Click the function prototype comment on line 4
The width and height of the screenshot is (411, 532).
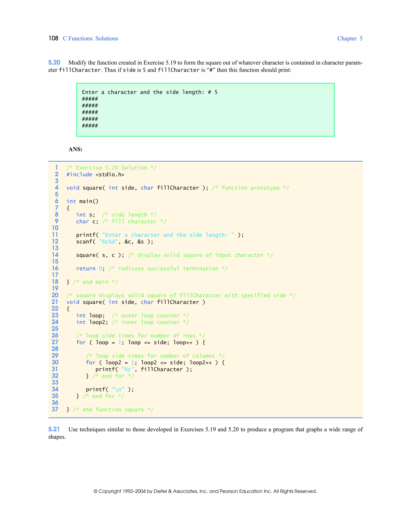(250, 188)
